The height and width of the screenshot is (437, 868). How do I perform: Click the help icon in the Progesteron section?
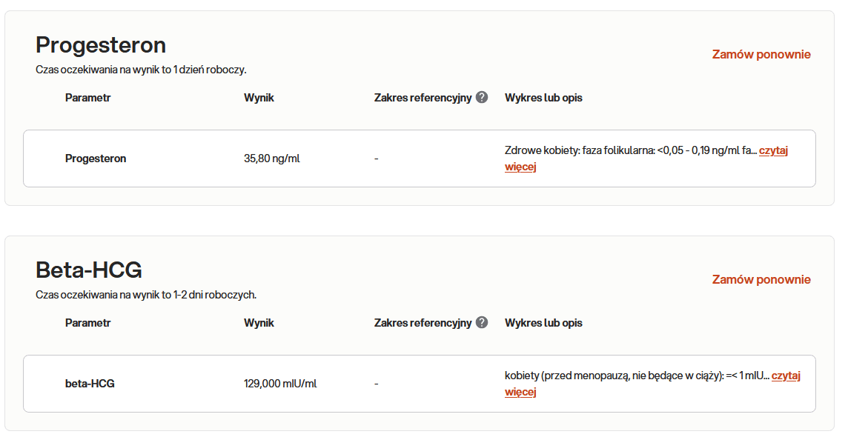[x=482, y=98]
